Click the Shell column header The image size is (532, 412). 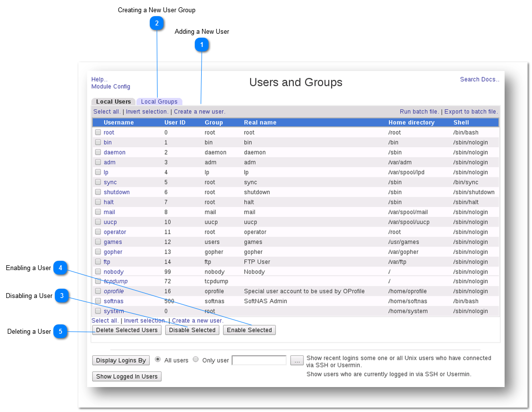click(x=462, y=122)
